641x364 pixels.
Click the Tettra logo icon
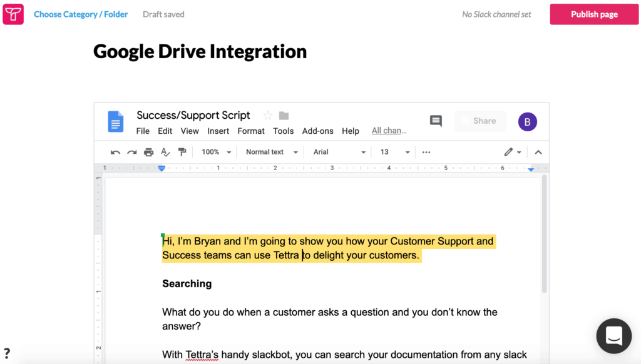click(x=13, y=14)
